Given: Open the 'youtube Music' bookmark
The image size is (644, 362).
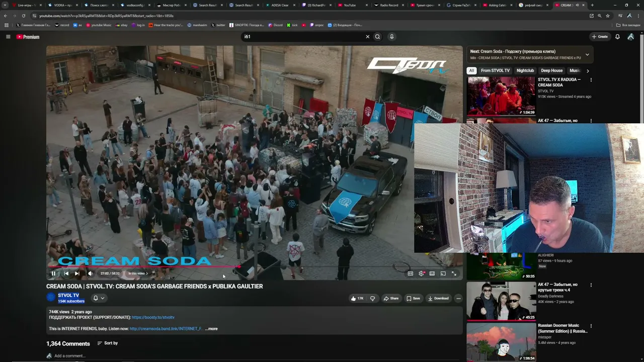Looking at the screenshot, I should pos(99,25).
